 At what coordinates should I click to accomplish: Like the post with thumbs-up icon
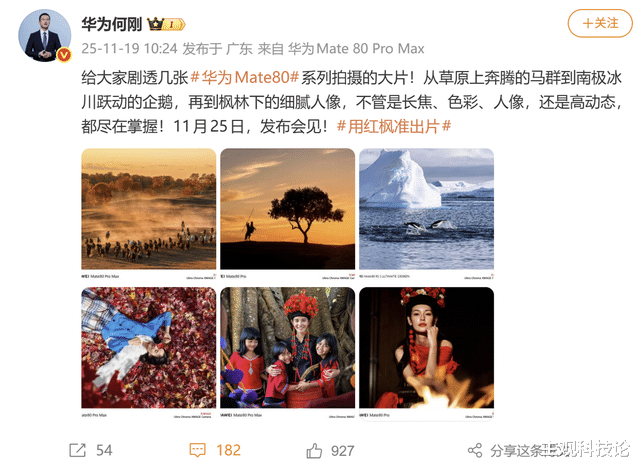[x=314, y=450]
